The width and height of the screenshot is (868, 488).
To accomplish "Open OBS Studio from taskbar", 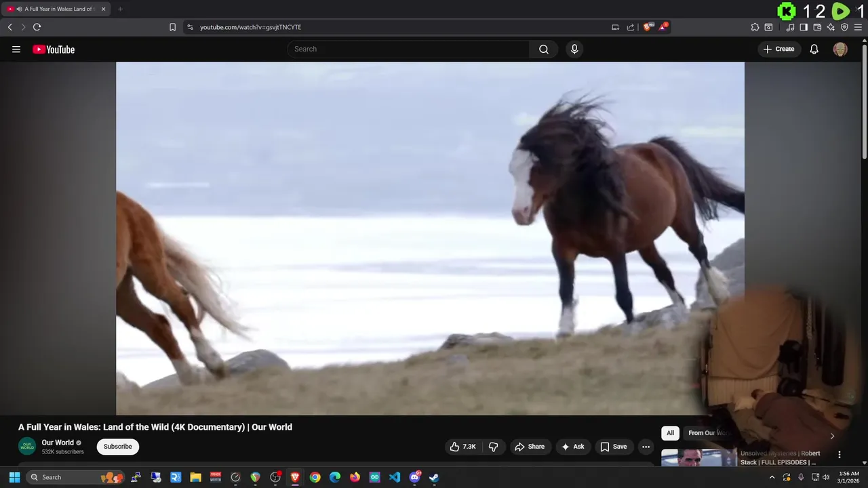I will click(275, 477).
